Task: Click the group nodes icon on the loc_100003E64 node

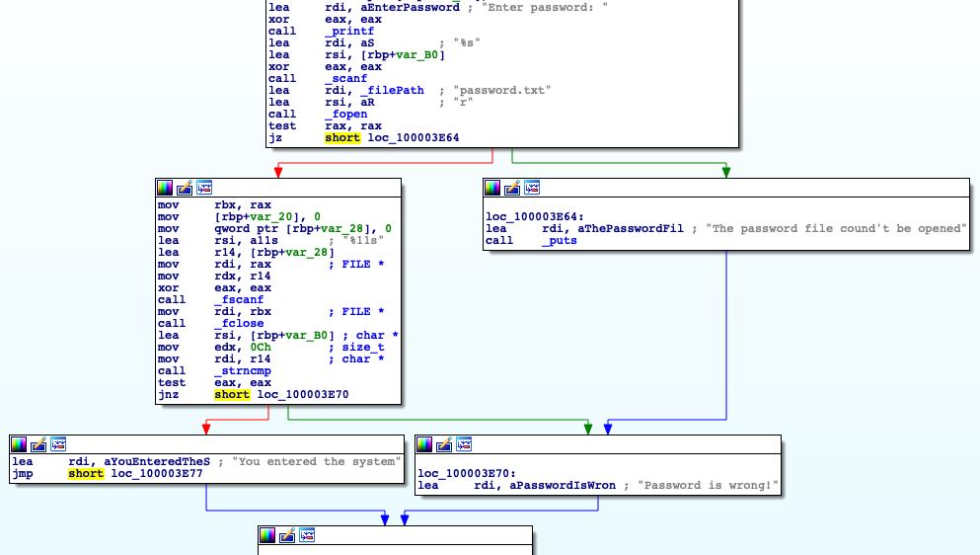Action: click(x=532, y=188)
